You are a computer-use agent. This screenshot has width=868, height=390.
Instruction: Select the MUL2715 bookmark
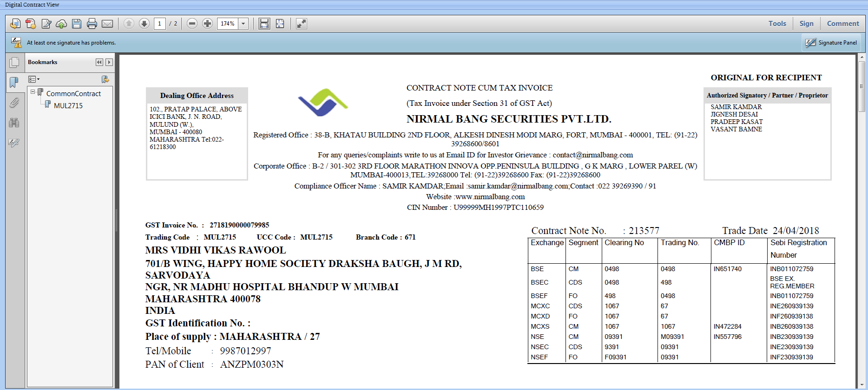[68, 105]
